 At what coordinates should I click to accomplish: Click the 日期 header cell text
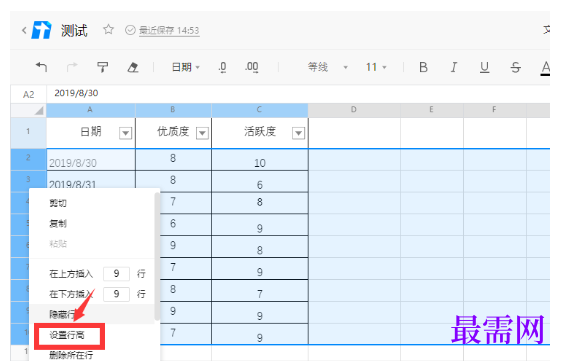(x=90, y=132)
